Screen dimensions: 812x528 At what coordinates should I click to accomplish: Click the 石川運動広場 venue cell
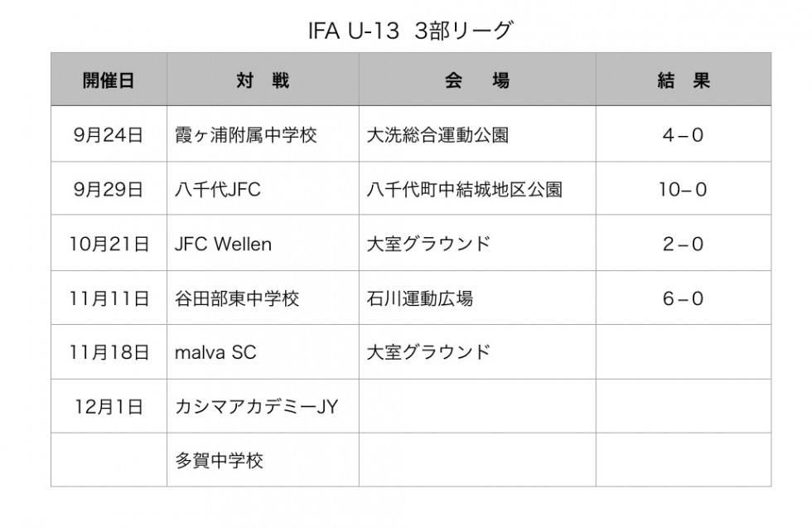click(477, 298)
